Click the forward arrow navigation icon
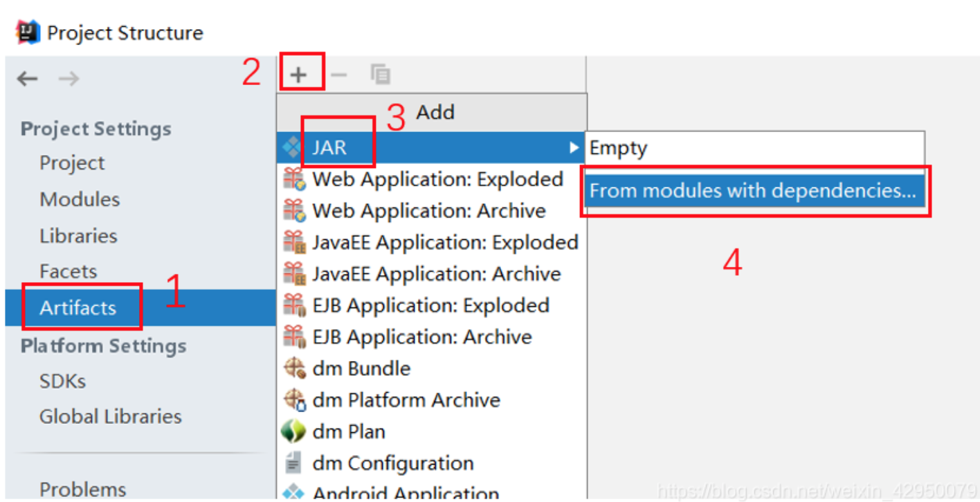 (x=69, y=79)
